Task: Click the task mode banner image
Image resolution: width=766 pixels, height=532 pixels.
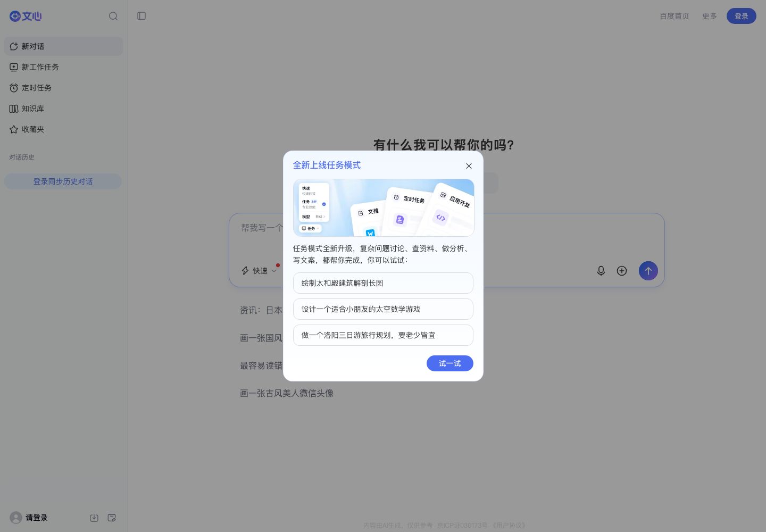Action: coord(384,207)
